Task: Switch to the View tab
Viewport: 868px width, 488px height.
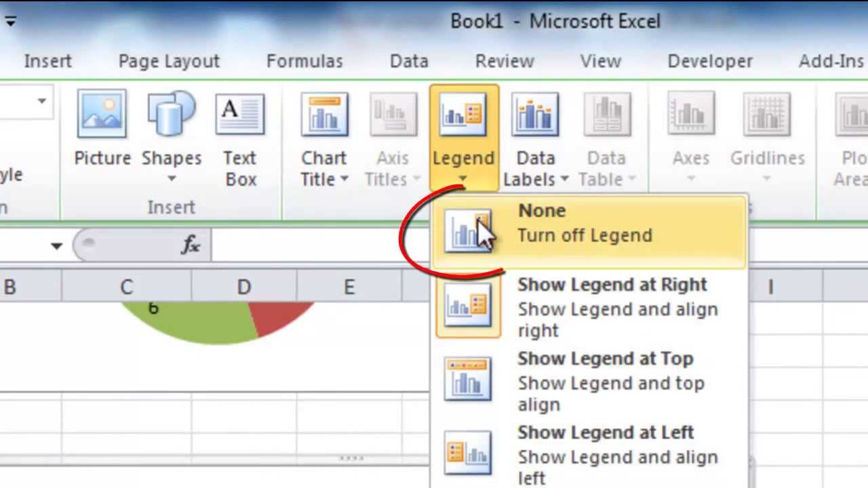Action: point(600,61)
